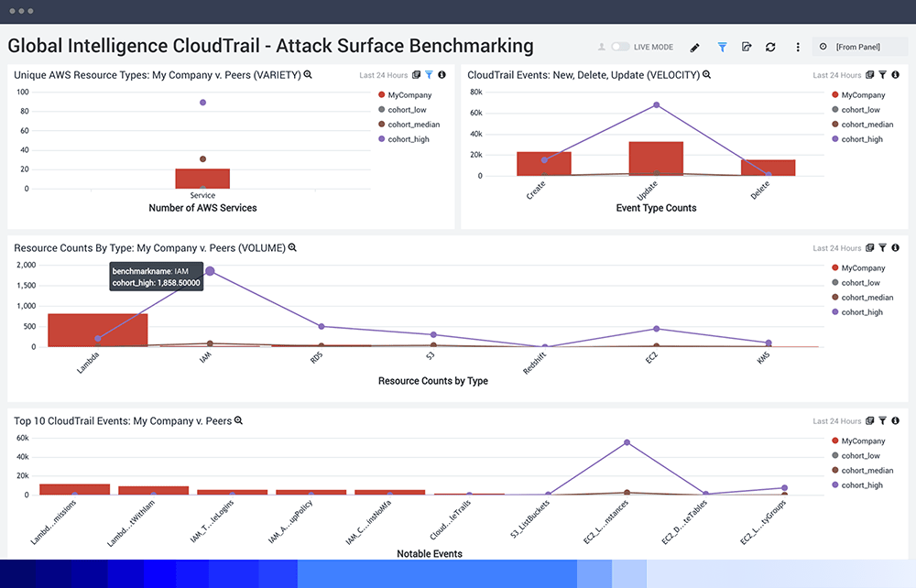Screen dimensions: 916x588
Task: Click the Lambda red bar in VOLUME chart
Action: (x=98, y=330)
